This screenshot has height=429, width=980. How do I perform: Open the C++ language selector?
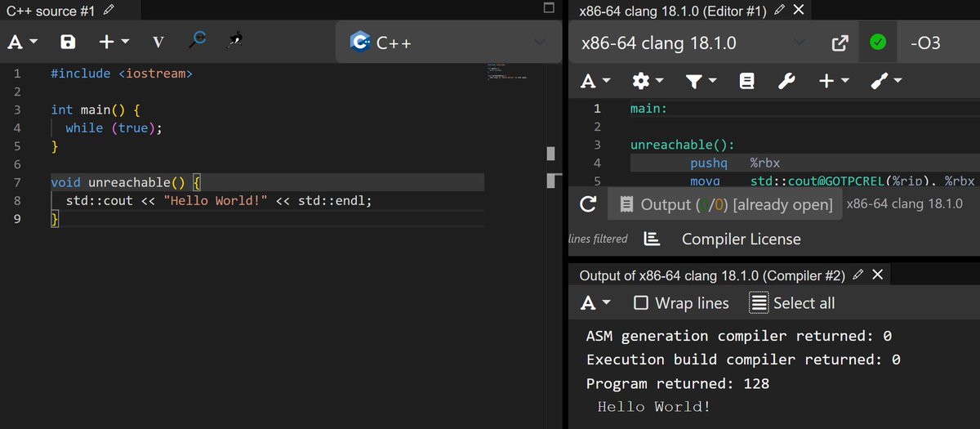tap(448, 42)
